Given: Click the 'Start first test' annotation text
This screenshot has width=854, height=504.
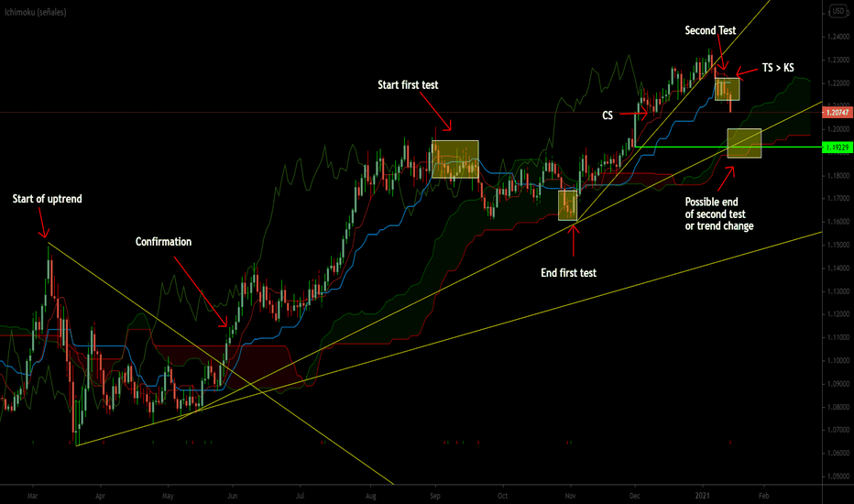Looking at the screenshot, I should pos(408,84).
